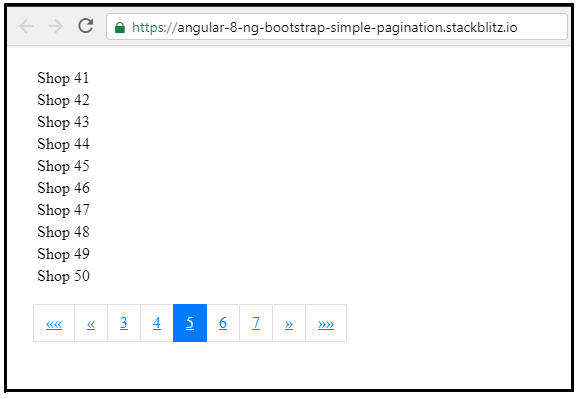This screenshot has width=581, height=399.
Task: Click the green padlock security icon
Action: (x=120, y=27)
